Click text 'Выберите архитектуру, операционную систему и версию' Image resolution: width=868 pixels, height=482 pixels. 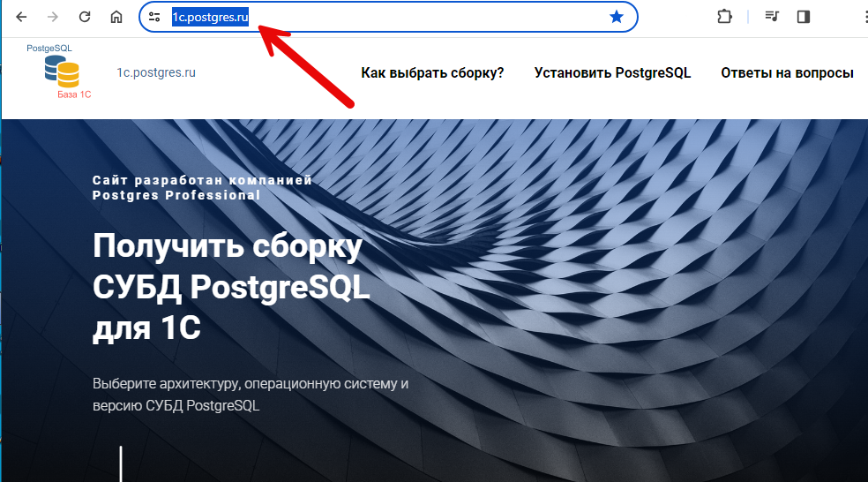[251, 395]
